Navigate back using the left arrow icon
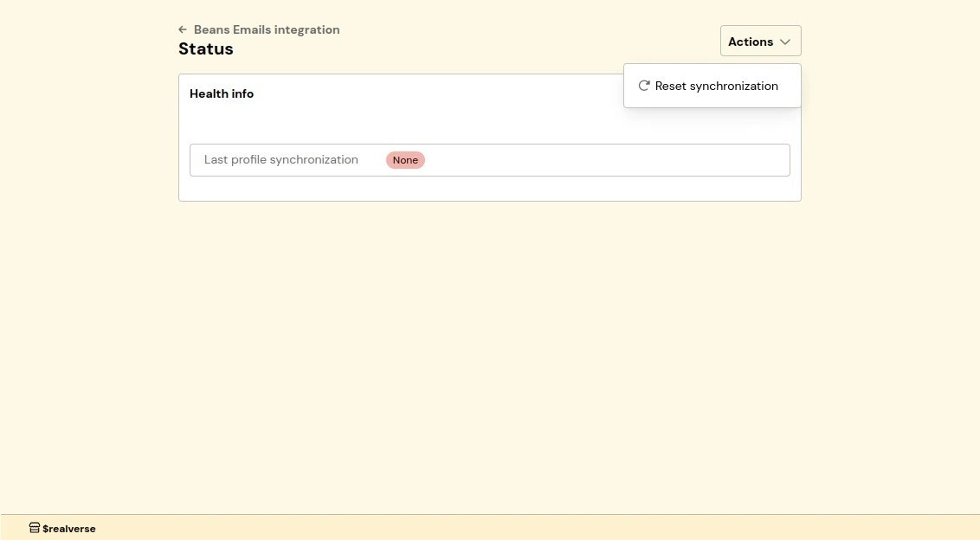Image resolution: width=980 pixels, height=540 pixels. (x=182, y=29)
